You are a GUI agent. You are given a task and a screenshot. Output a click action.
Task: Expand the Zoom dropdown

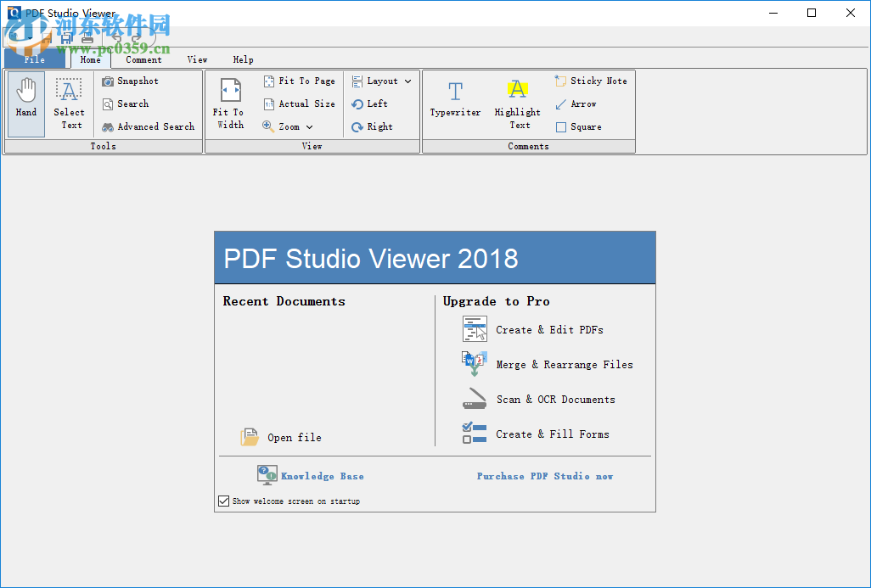289,126
